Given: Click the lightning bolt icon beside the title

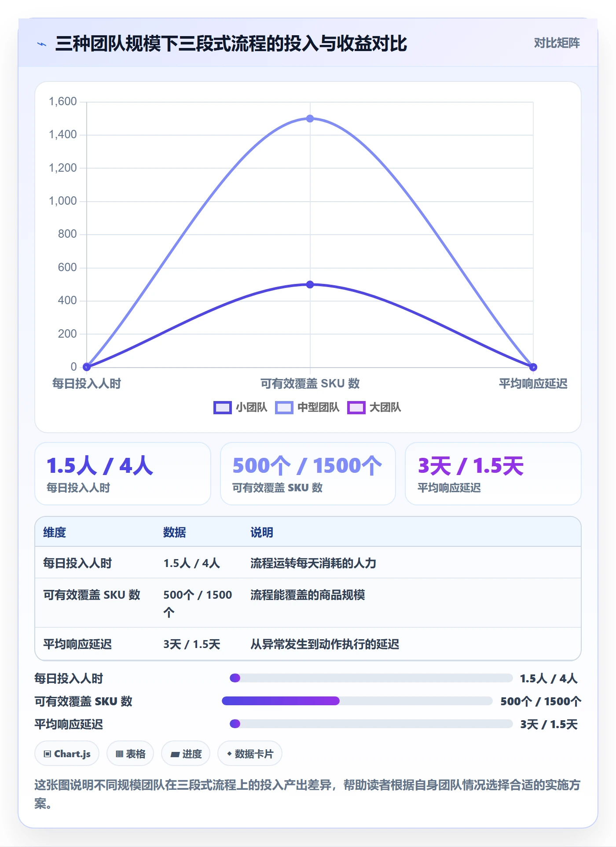Looking at the screenshot, I should (42, 44).
